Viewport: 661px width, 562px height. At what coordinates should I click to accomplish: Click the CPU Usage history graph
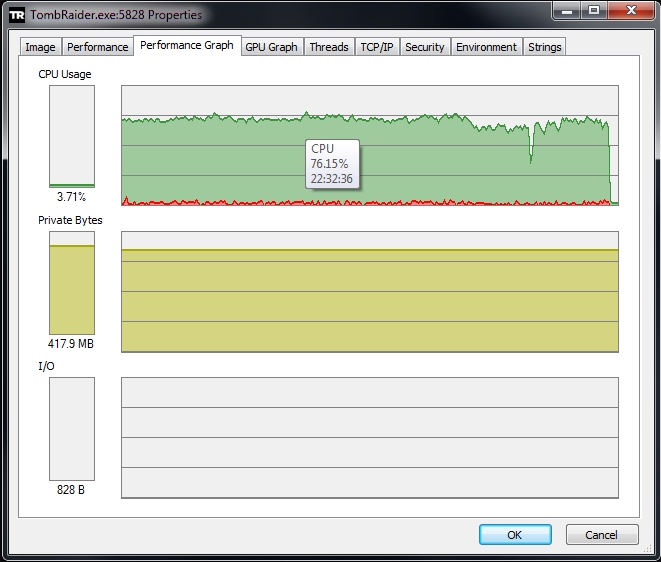[x=370, y=145]
